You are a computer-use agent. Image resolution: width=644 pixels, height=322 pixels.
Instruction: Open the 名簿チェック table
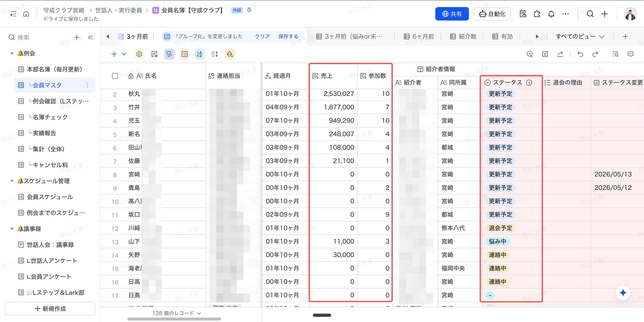54,117
